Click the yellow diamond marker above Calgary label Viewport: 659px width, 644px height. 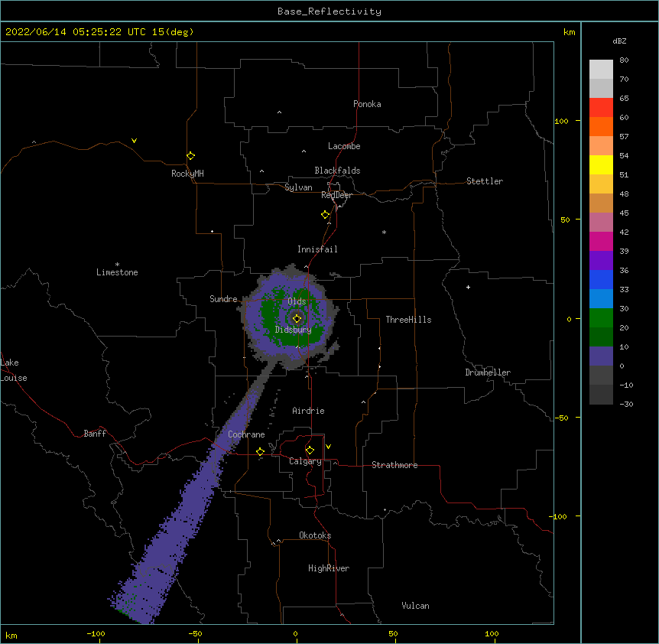[x=310, y=450]
